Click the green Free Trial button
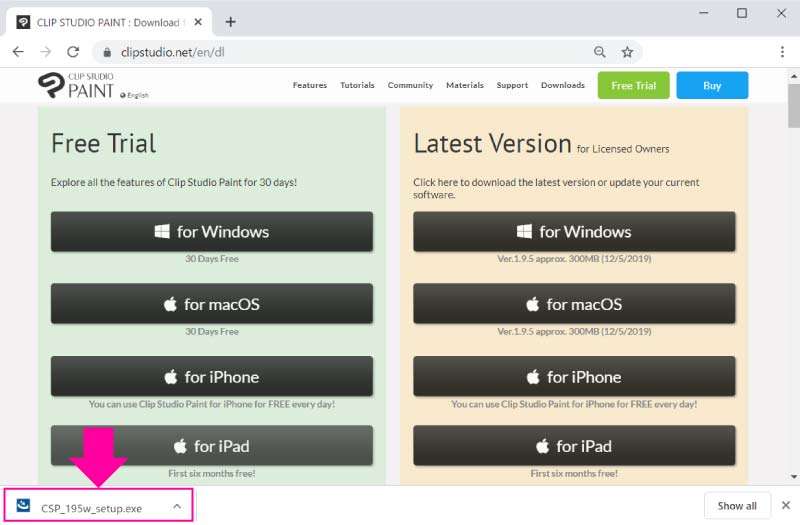This screenshot has height=525, width=800. click(633, 85)
